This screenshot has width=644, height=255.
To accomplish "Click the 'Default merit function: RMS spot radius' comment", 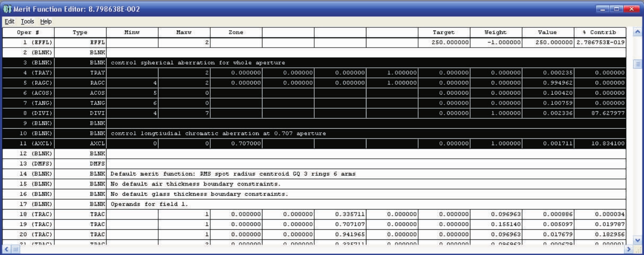I will (x=233, y=174).
